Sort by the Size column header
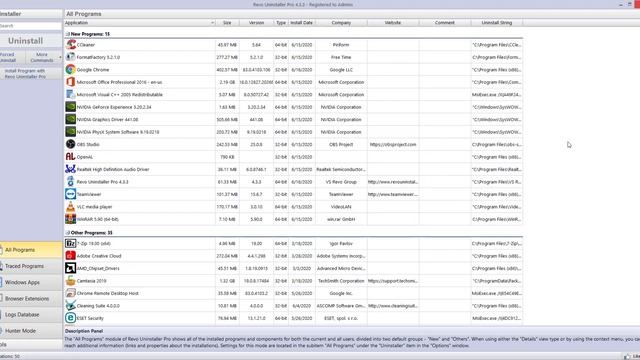Image resolution: width=640 pixels, height=360 pixels. click(227, 23)
